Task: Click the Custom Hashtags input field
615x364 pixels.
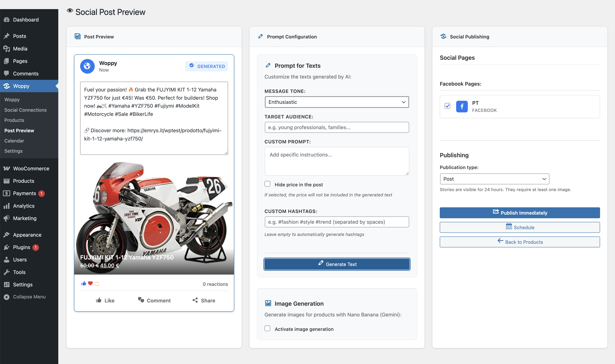Action: click(337, 222)
